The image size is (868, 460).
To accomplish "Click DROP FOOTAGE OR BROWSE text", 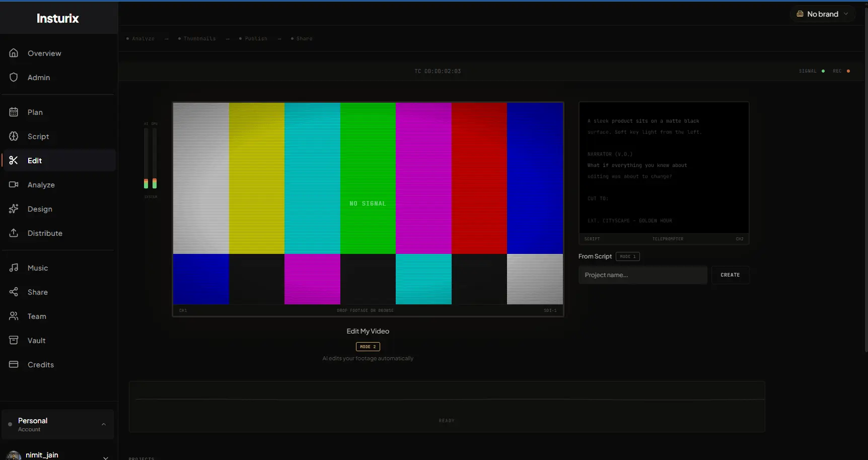I will click(365, 310).
